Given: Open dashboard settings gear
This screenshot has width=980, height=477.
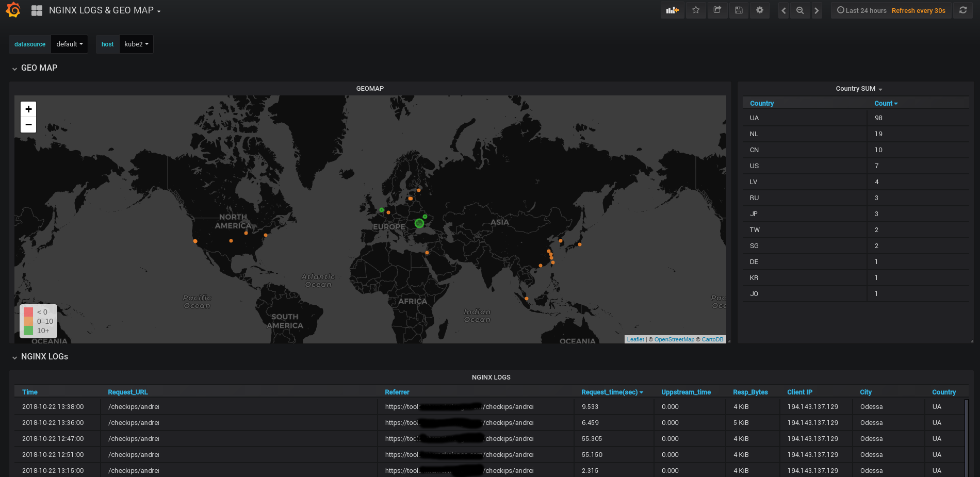Looking at the screenshot, I should [760, 10].
